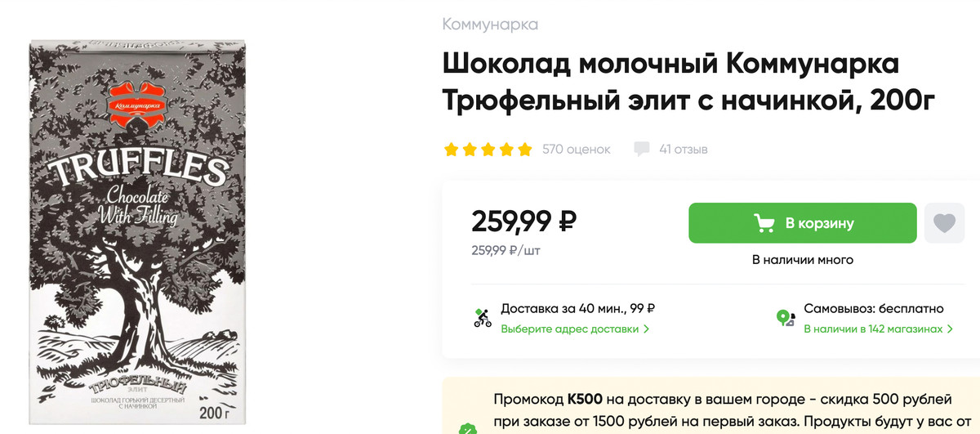Screen dimensions: 980x434
Task: Add product to favorites with heart icon
Action: point(944,223)
